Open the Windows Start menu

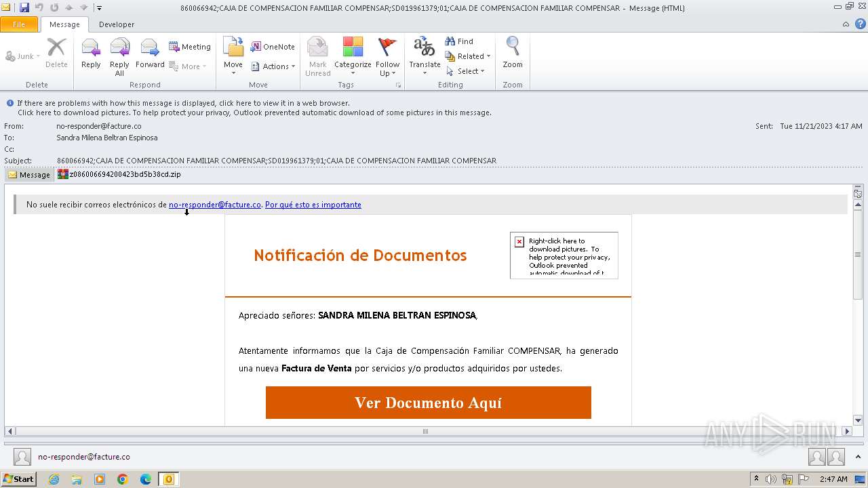click(x=18, y=479)
